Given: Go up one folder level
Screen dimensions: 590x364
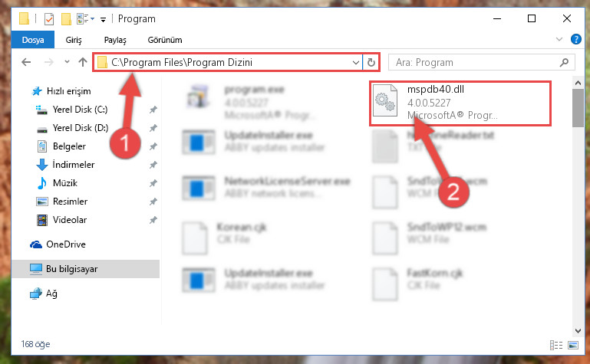Looking at the screenshot, I should [83, 62].
